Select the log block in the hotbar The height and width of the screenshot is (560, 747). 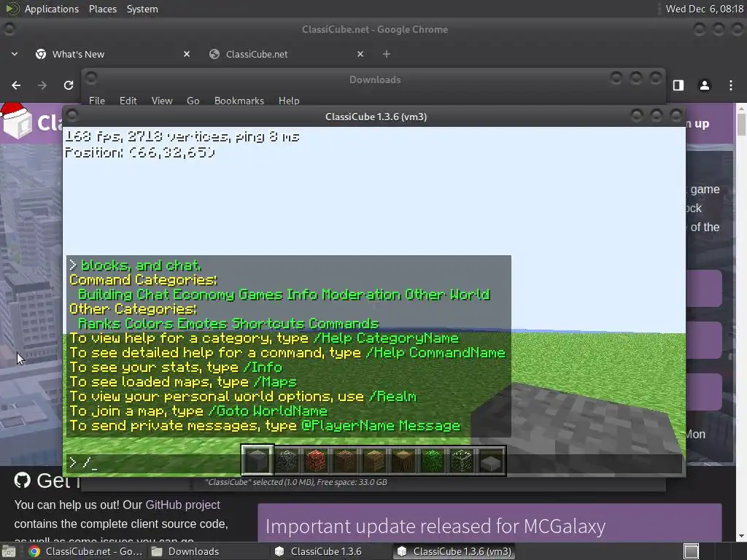coord(403,461)
